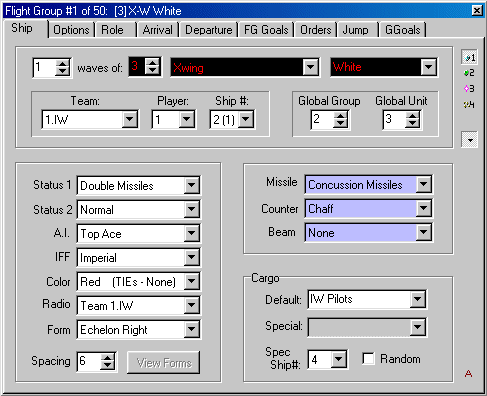Open the Beam None dropdown
The height and width of the screenshot is (396, 487).
pos(424,232)
